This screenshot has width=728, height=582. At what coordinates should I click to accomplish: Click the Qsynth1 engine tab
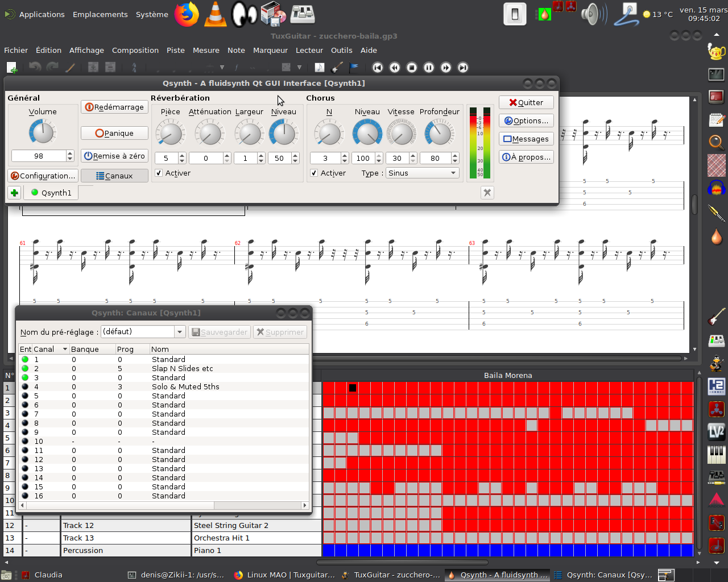[51, 193]
